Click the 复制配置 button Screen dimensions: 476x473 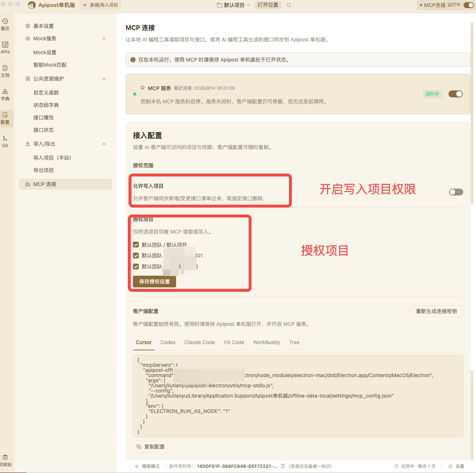click(x=150, y=447)
